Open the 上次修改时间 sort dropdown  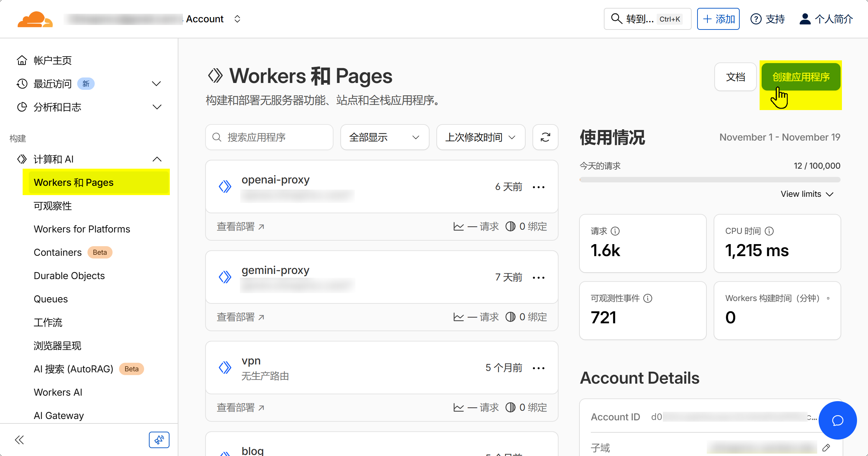click(480, 137)
